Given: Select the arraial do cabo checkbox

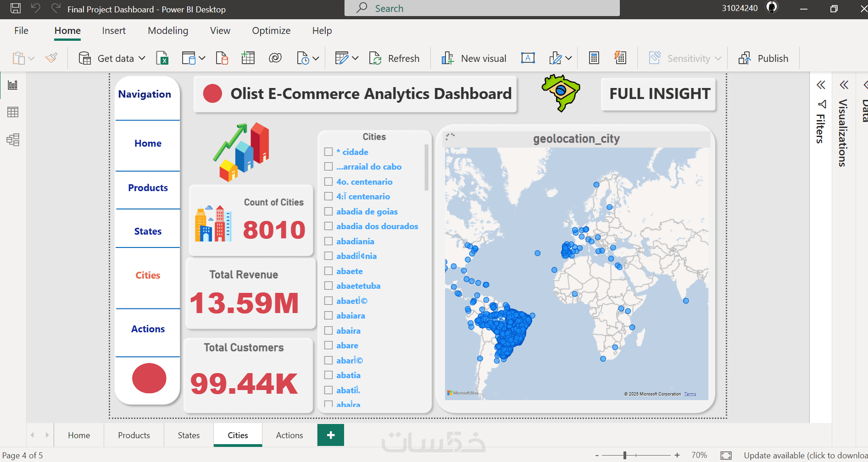Looking at the screenshot, I should point(328,166).
